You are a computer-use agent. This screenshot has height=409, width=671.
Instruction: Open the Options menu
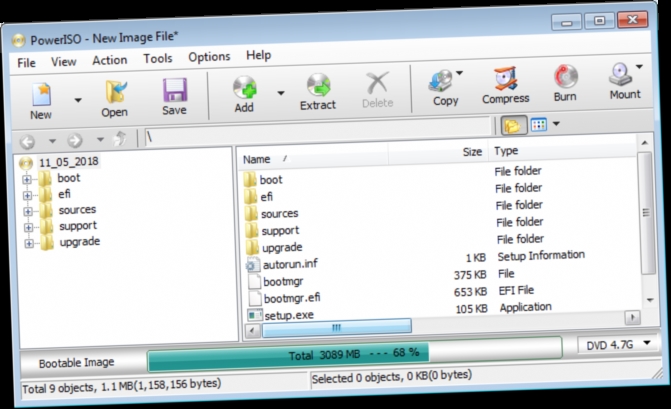tap(209, 57)
